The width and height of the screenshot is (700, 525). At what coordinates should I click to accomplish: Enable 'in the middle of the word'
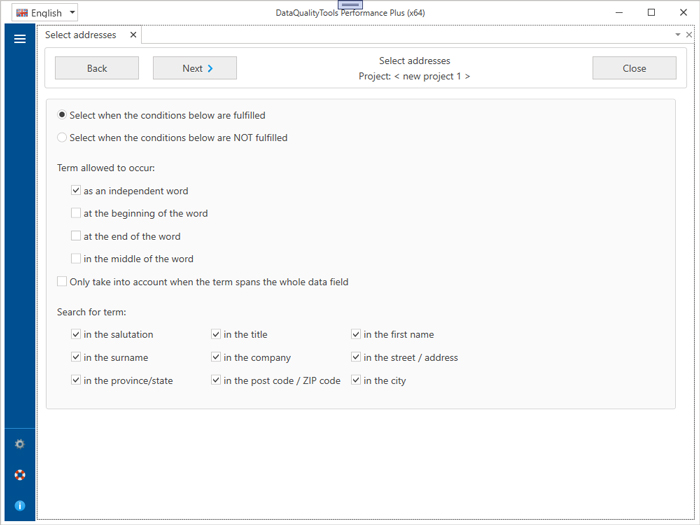click(76, 259)
